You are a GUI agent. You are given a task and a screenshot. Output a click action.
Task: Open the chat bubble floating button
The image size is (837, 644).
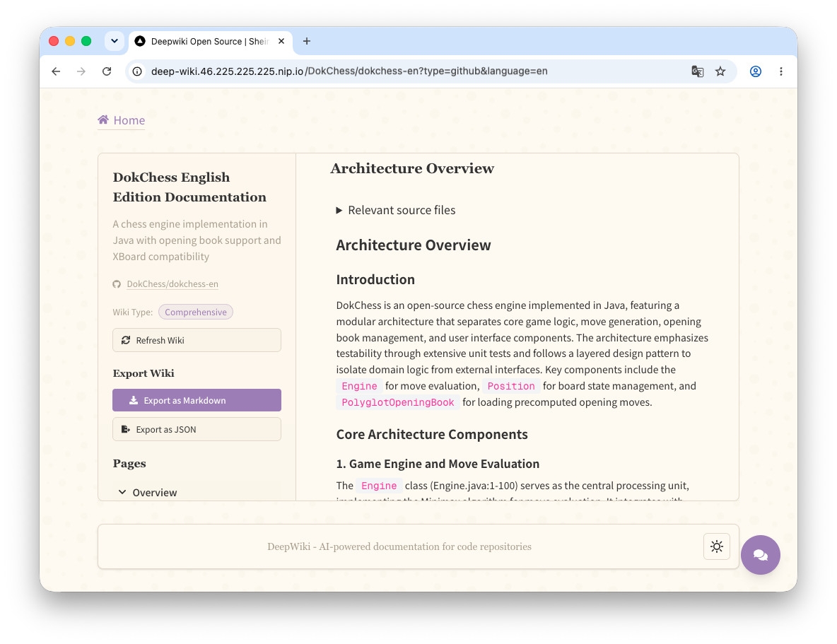(760, 555)
